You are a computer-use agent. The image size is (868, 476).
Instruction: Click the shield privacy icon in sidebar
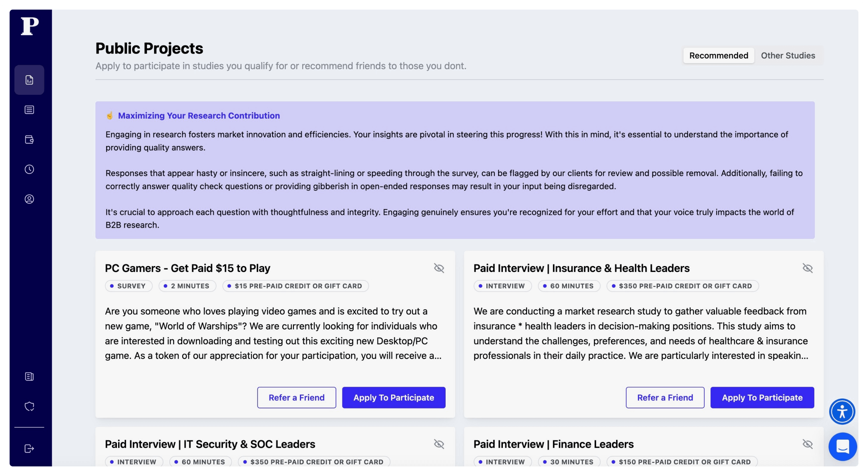29,406
